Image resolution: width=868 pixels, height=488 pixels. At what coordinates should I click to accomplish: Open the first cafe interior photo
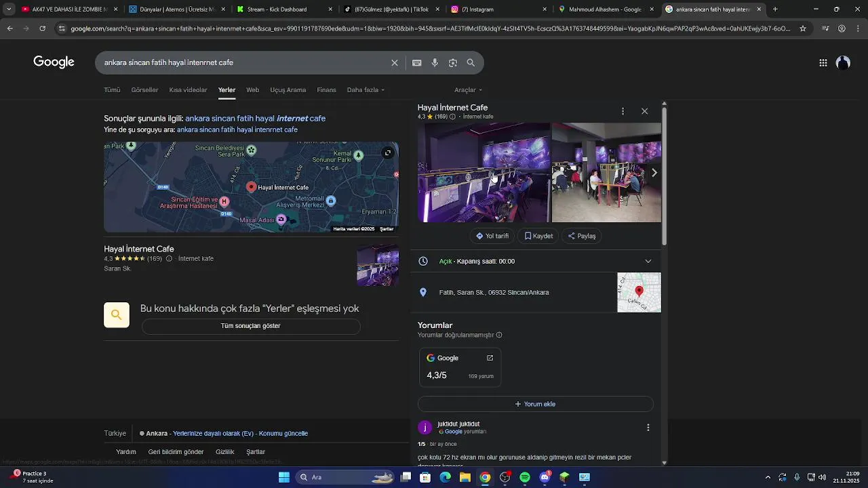pyautogui.click(x=484, y=172)
